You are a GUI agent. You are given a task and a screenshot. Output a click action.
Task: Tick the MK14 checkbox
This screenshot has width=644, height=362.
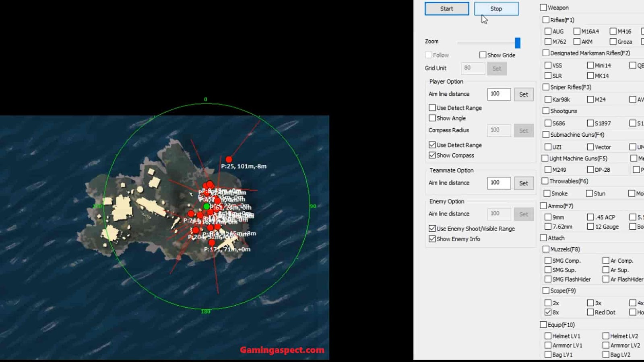tap(590, 76)
